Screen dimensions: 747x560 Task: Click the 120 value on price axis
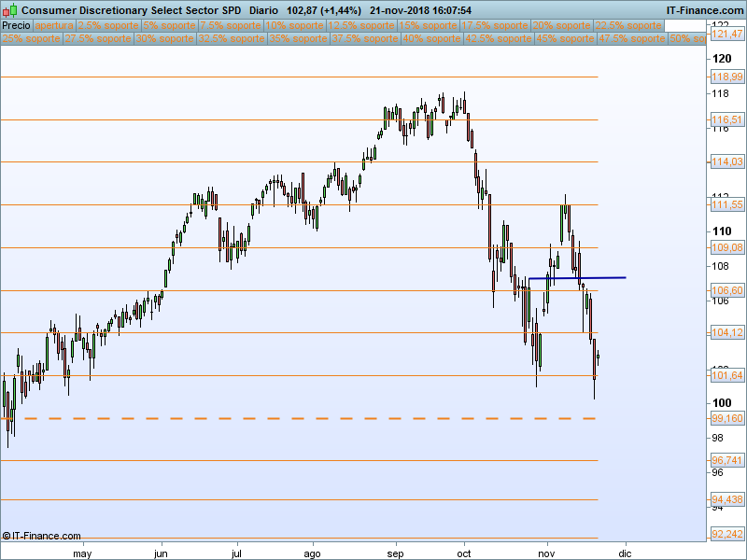point(722,59)
